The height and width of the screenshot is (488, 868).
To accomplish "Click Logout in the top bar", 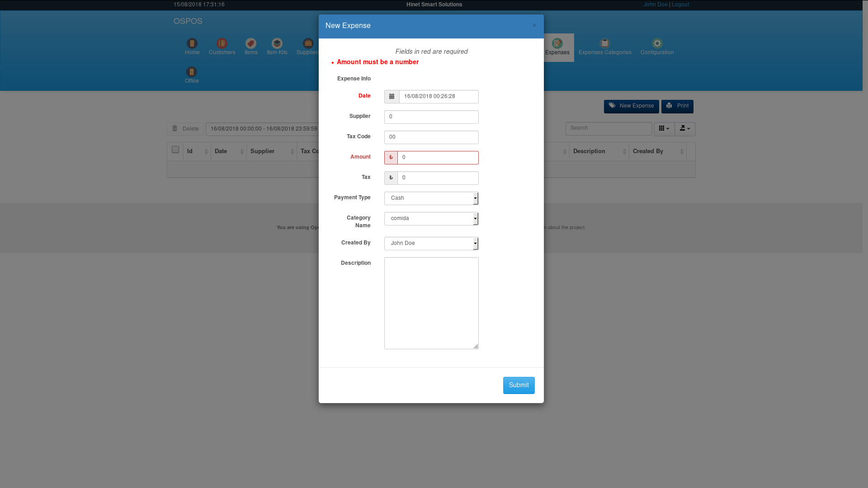I will [x=680, y=5].
